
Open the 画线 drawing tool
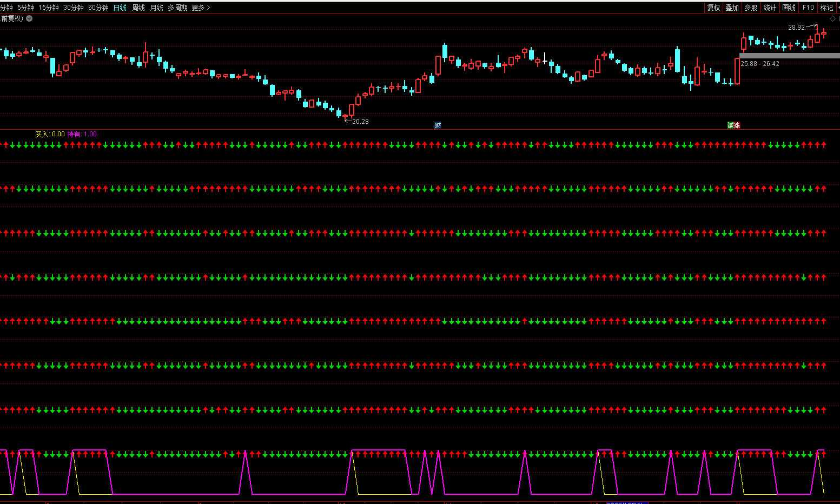[789, 8]
